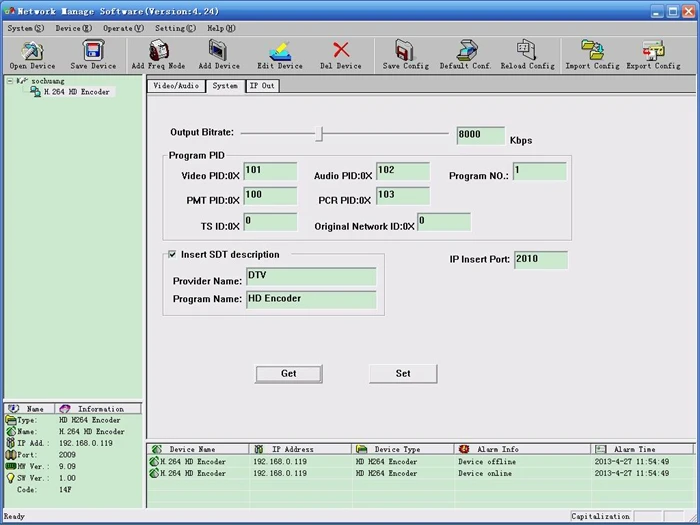Collapse the xochuang tree node
Image resolution: width=700 pixels, height=525 pixels.
click(x=10, y=80)
